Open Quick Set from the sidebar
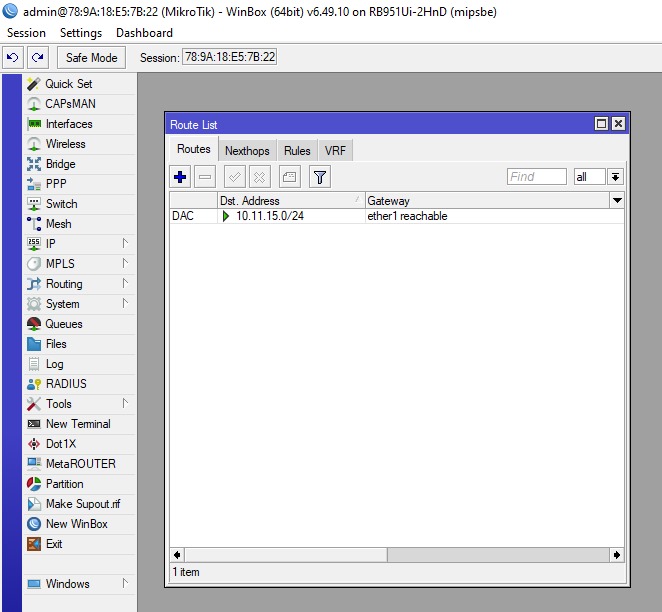 click(79, 84)
